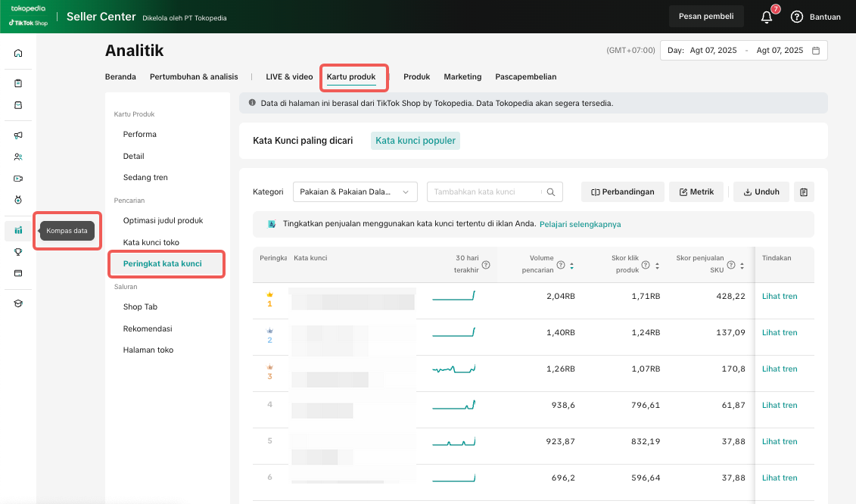This screenshot has width=856, height=504.
Task: Click the Unduh download button
Action: pyautogui.click(x=761, y=192)
